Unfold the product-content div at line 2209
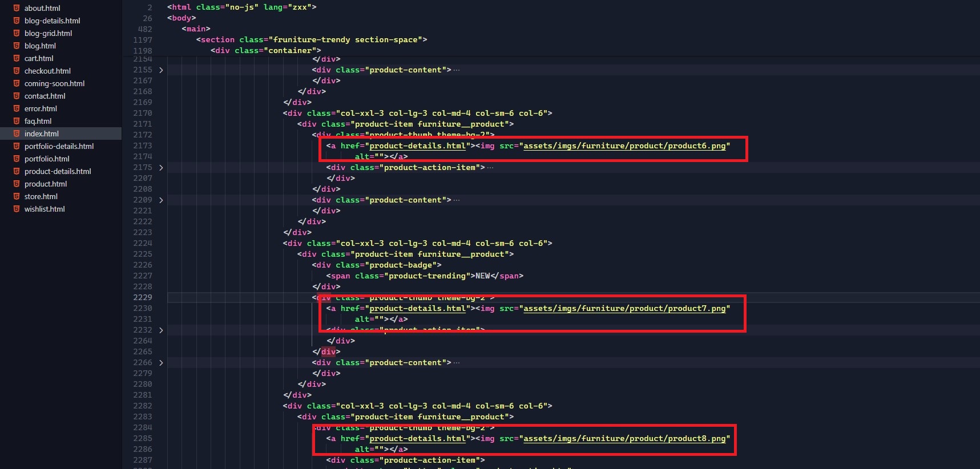Viewport: 980px width, 469px height. [161, 200]
